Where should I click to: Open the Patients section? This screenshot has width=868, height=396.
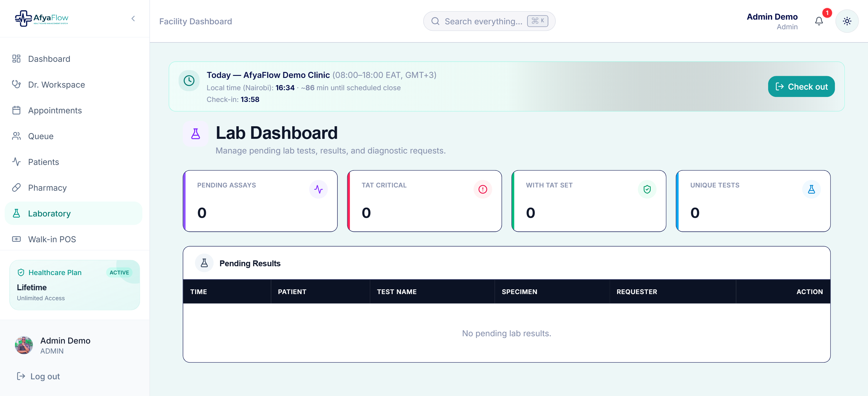tap(74, 162)
